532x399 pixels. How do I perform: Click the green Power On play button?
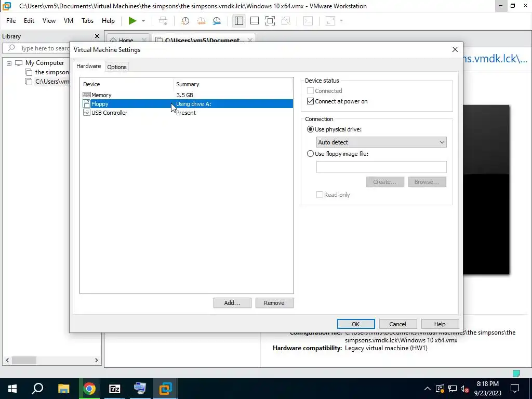132,21
